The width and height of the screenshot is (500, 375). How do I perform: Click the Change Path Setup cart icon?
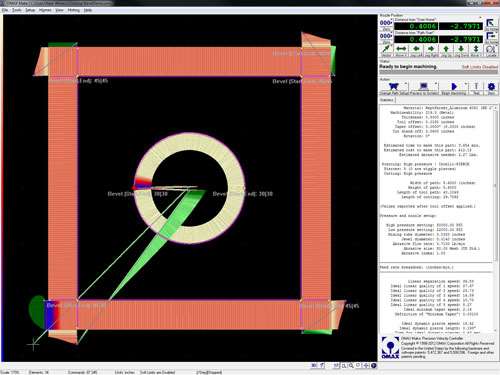pyautogui.click(x=393, y=87)
